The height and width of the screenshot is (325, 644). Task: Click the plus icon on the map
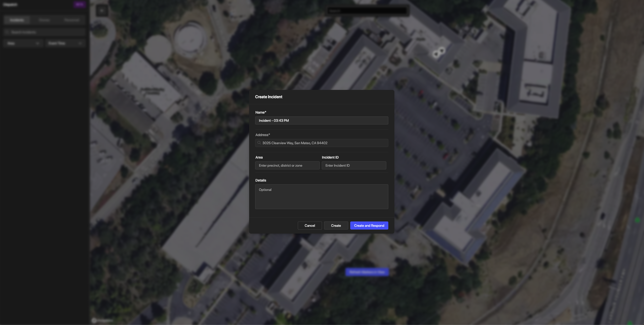point(102,11)
